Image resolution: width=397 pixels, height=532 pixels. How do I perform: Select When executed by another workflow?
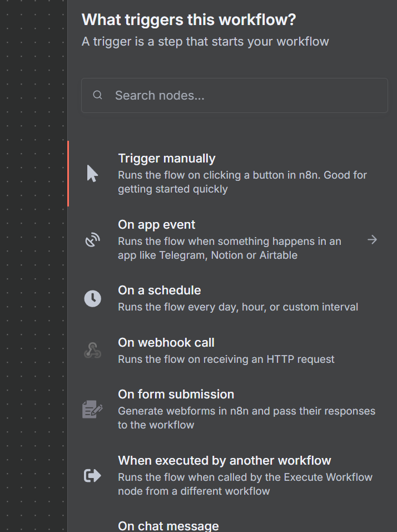click(x=225, y=461)
